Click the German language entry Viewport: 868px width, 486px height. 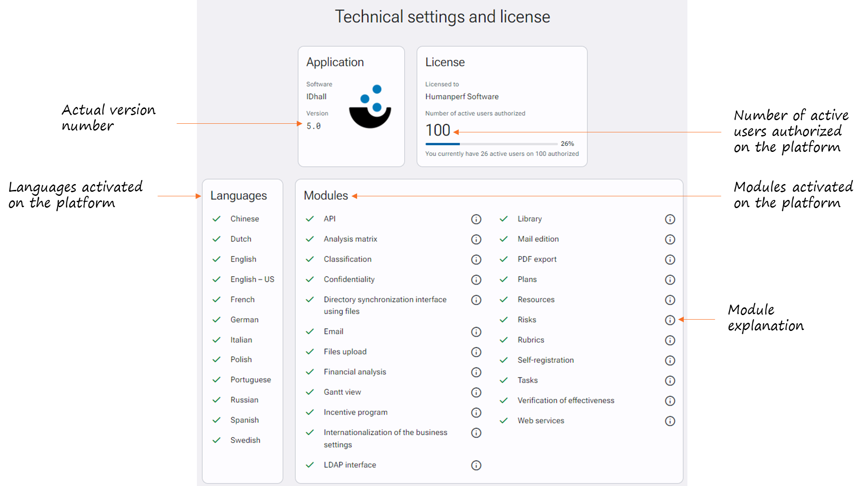(244, 320)
